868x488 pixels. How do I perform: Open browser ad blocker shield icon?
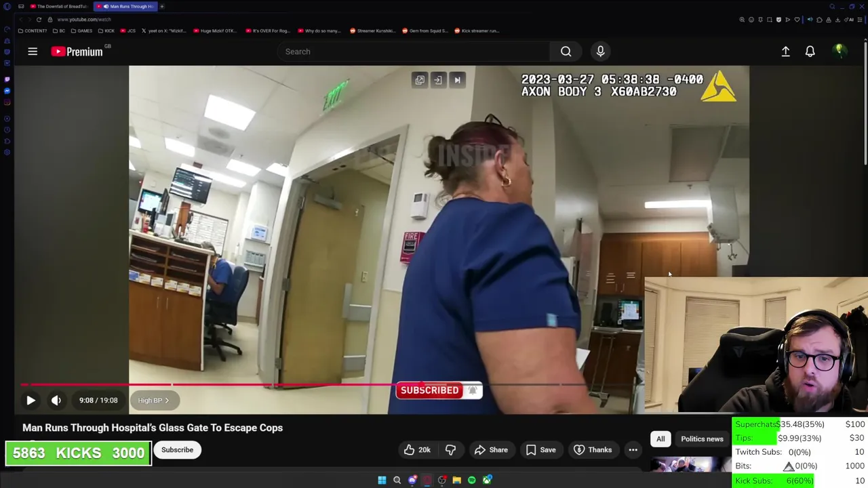pyautogui.click(x=778, y=20)
